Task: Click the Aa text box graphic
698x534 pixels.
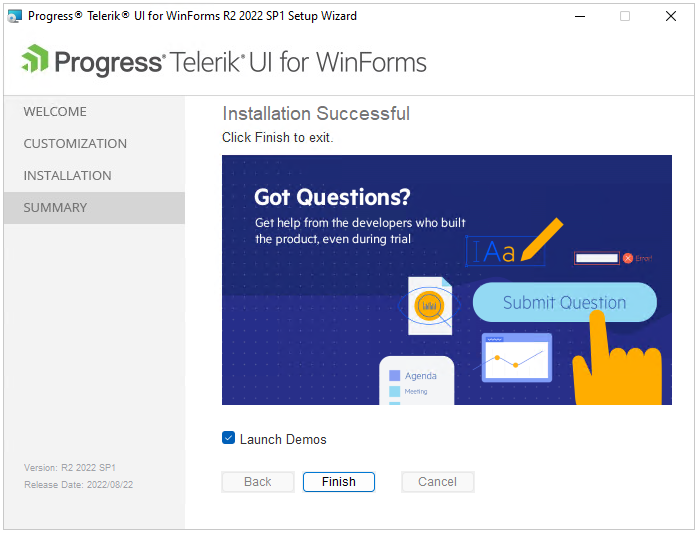Action: [x=505, y=251]
